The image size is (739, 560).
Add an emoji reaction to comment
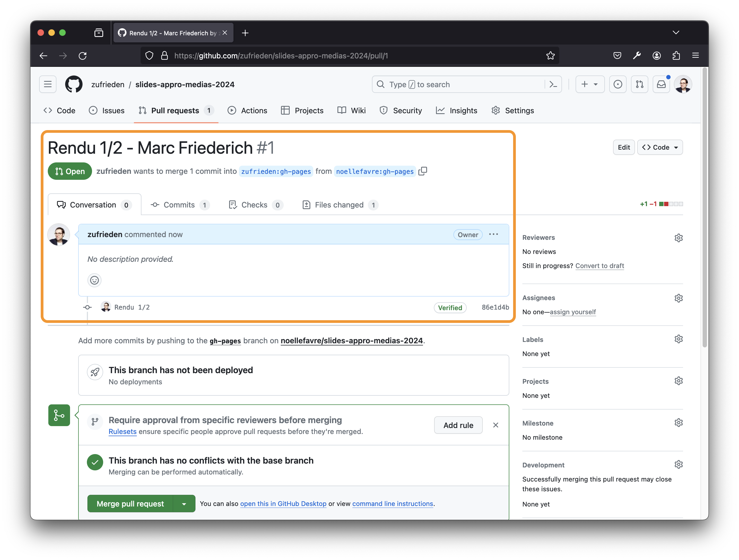point(94,280)
